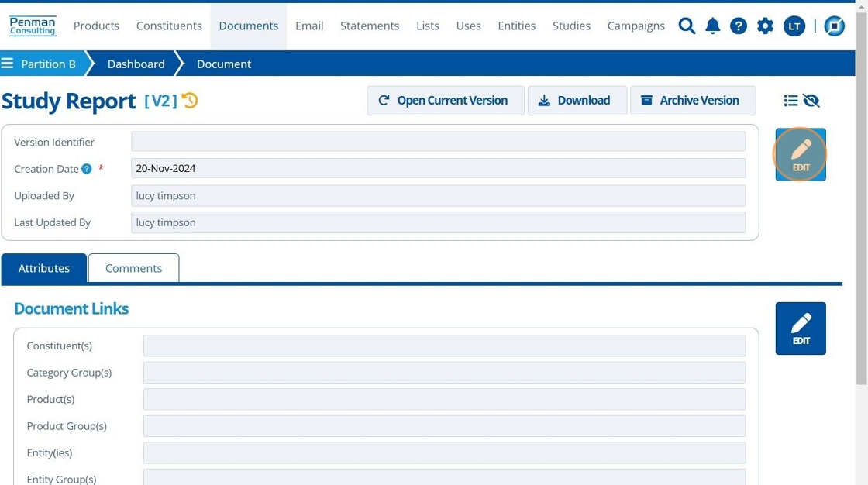Image resolution: width=868 pixels, height=485 pixels.
Task: Toggle the crossed-out eye visibility icon
Action: [x=811, y=100]
